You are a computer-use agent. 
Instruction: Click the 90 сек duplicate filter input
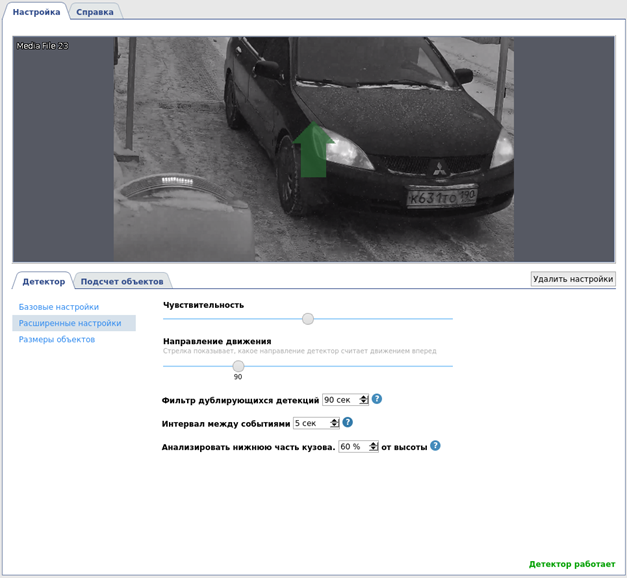(339, 400)
